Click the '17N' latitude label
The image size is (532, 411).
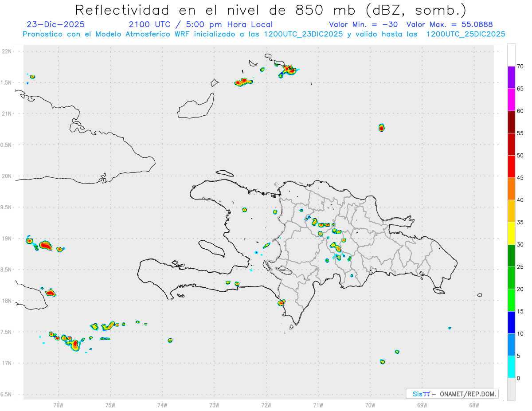tap(8, 363)
